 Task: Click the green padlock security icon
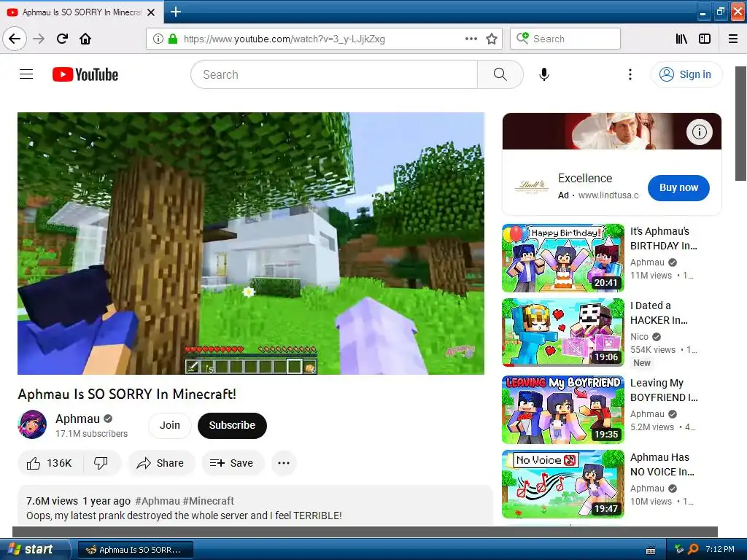click(173, 39)
